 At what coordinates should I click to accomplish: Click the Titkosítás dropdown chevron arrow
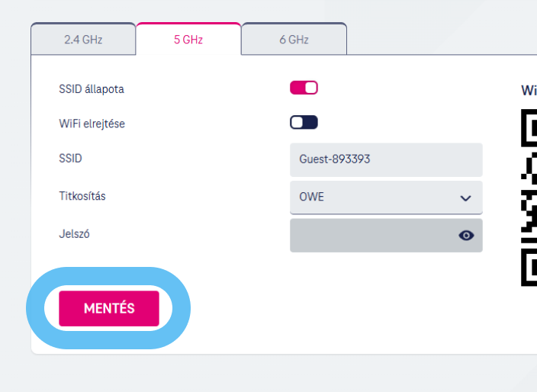click(x=466, y=198)
